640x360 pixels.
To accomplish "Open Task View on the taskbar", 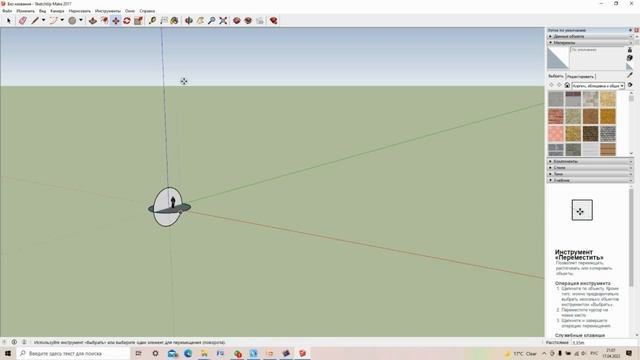I will (138, 353).
